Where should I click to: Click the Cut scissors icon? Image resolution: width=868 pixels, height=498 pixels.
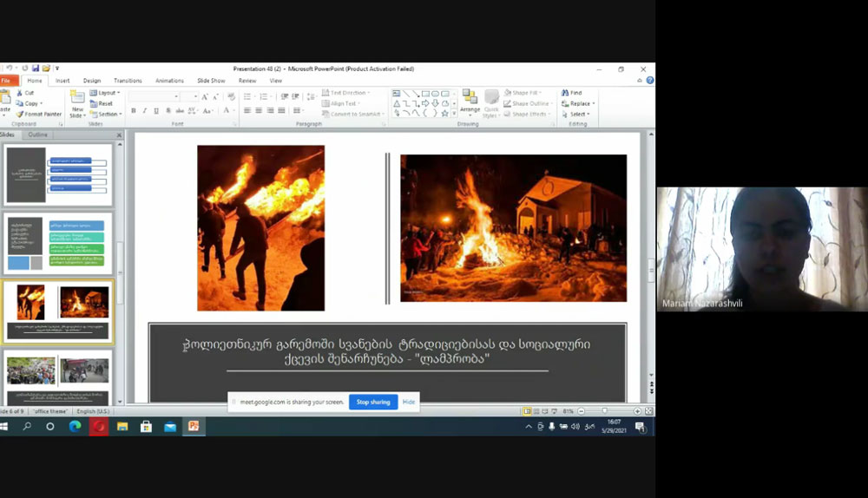[x=19, y=93]
